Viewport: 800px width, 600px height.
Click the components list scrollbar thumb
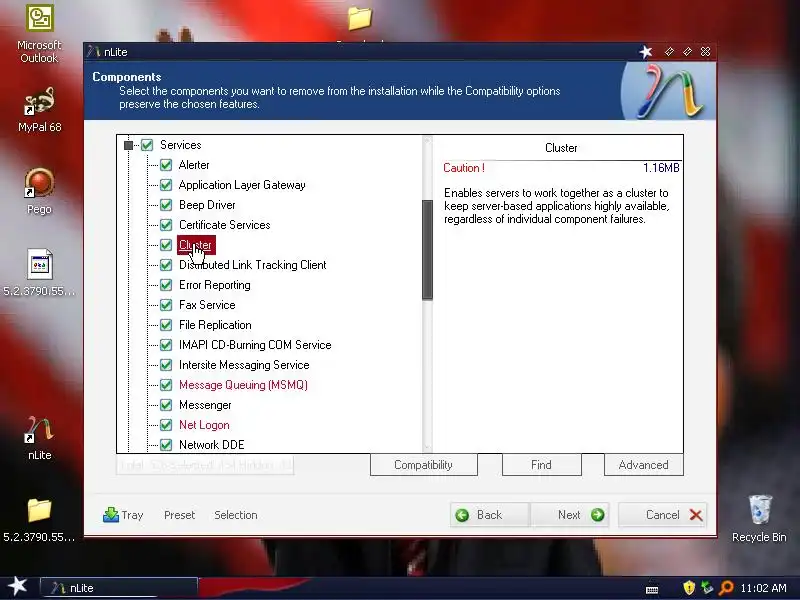[x=428, y=249]
